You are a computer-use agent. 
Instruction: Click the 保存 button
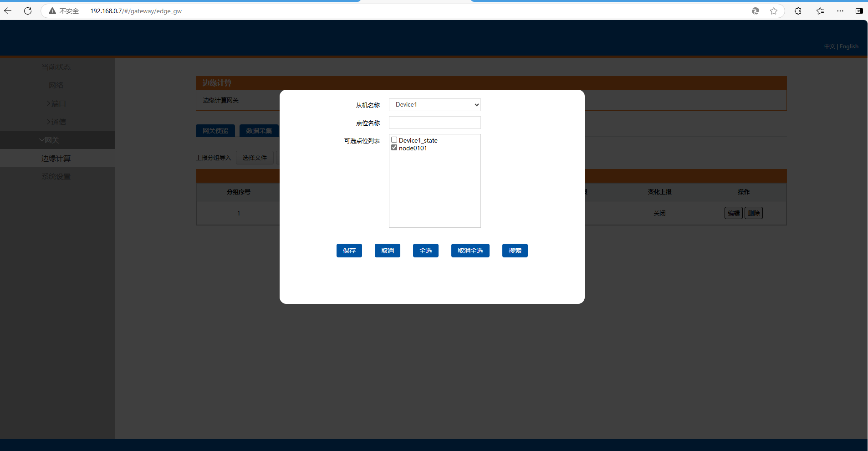coord(349,251)
